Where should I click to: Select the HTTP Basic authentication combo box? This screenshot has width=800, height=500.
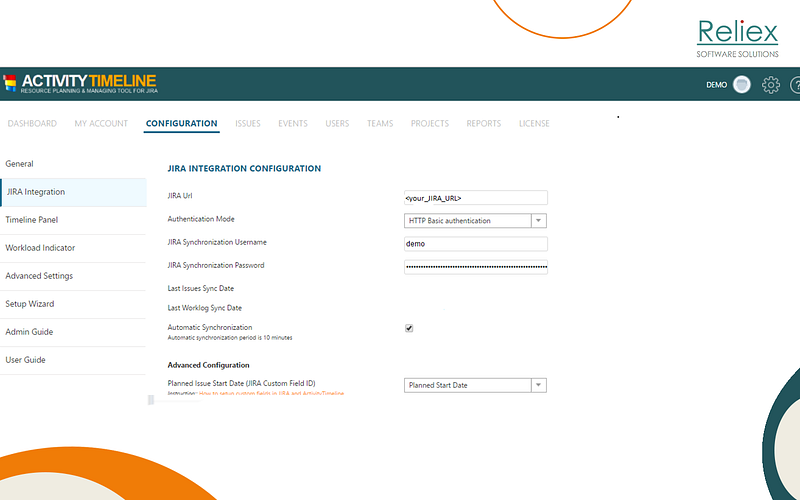pos(475,220)
